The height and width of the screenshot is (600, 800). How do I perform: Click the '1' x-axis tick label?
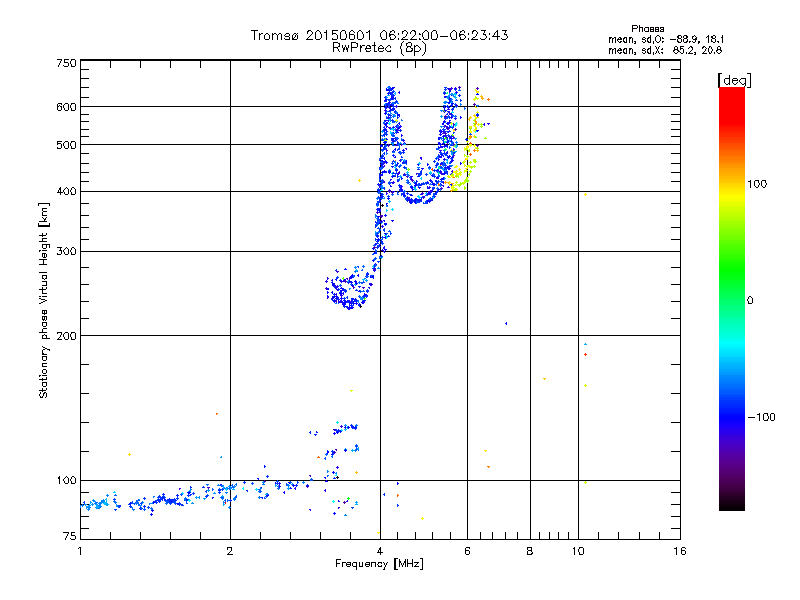coord(80,551)
